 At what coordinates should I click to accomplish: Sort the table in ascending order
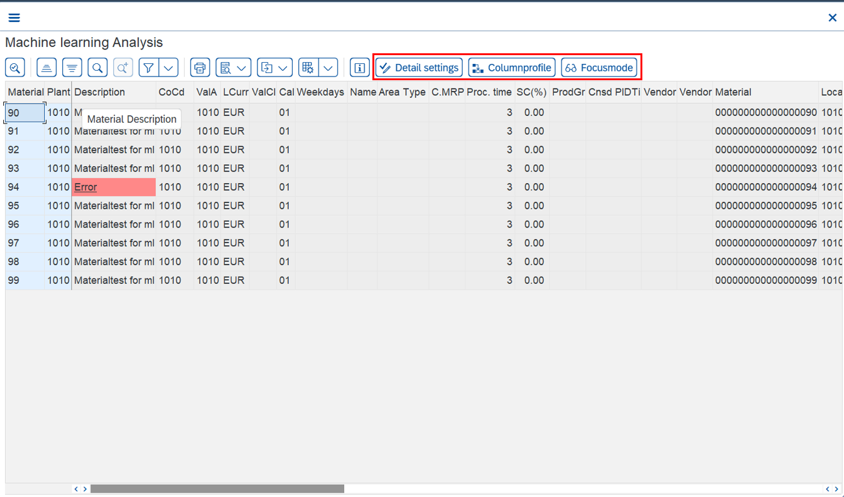(46, 68)
